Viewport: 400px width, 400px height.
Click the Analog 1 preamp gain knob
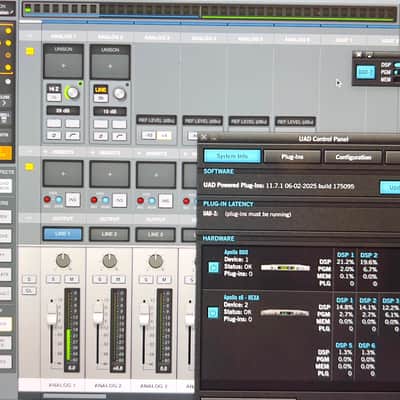(72, 93)
